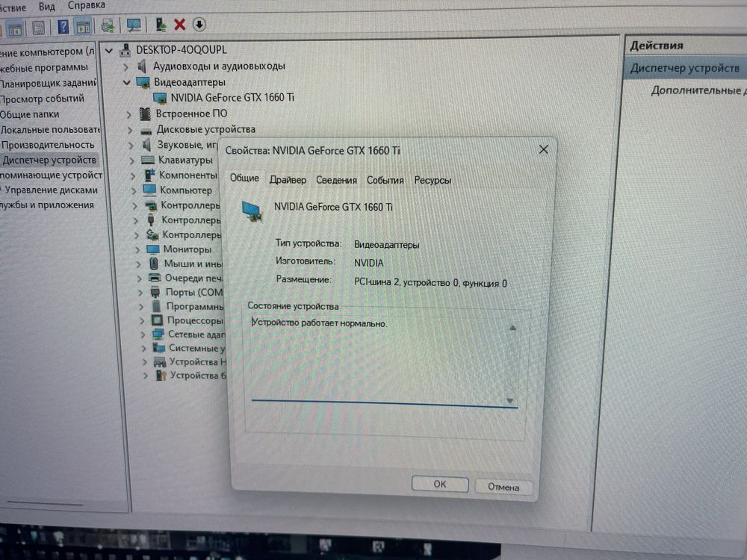This screenshot has width=747, height=560.
Task: Expand the Дисковые устройства category
Action: click(130, 130)
